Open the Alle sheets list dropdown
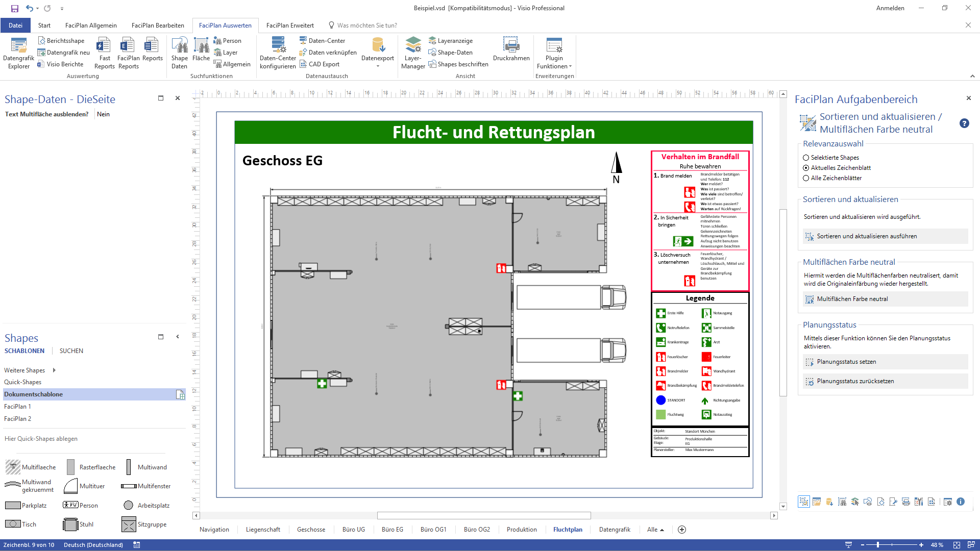Viewport: 980px width, 551px height. 655,530
